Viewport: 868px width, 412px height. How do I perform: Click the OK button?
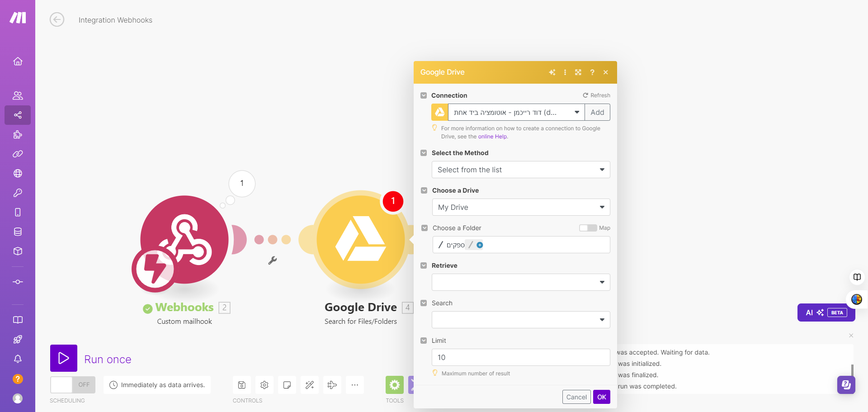[602, 397]
